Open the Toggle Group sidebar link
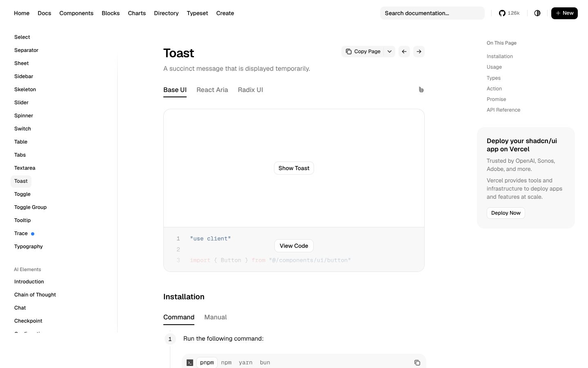 click(31, 207)
